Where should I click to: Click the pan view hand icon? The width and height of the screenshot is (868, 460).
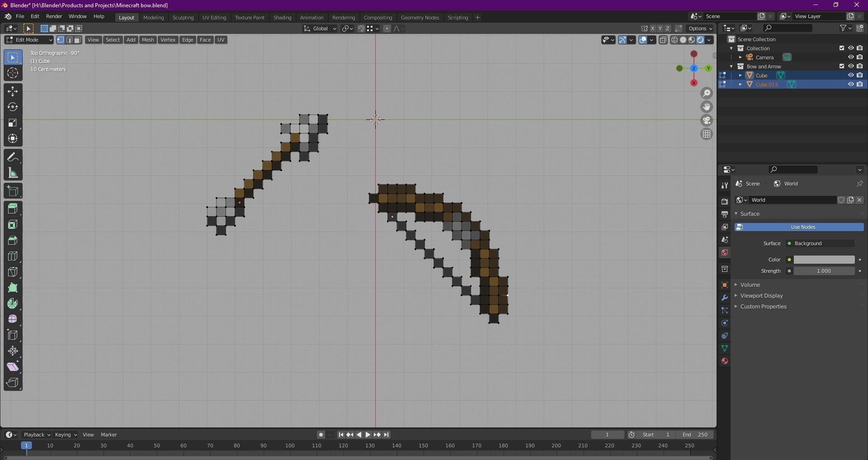click(707, 107)
